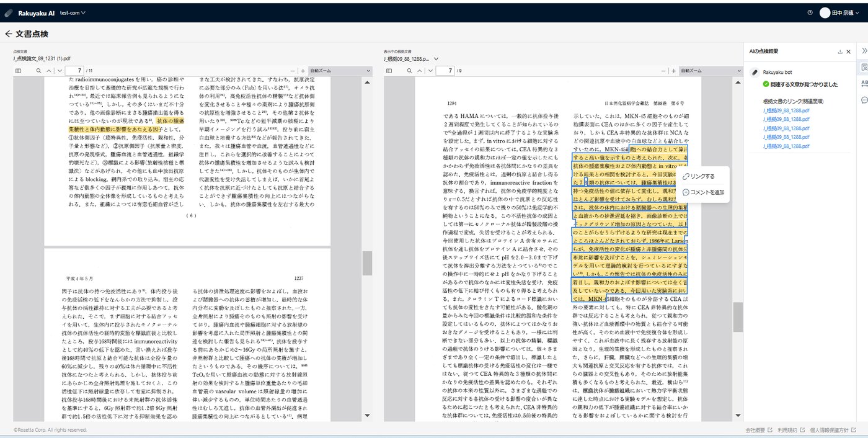Select コメントを追加 in the context menu

[x=703, y=192]
